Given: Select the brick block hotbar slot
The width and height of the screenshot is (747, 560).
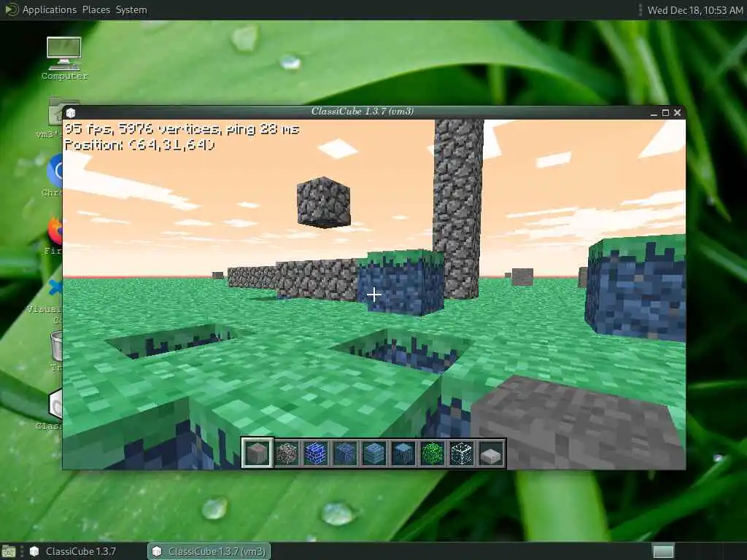Looking at the screenshot, I should pos(316,453).
